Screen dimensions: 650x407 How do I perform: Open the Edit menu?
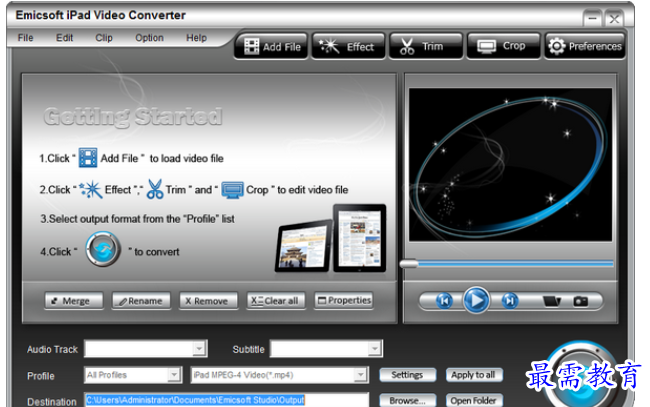pyautogui.click(x=64, y=38)
